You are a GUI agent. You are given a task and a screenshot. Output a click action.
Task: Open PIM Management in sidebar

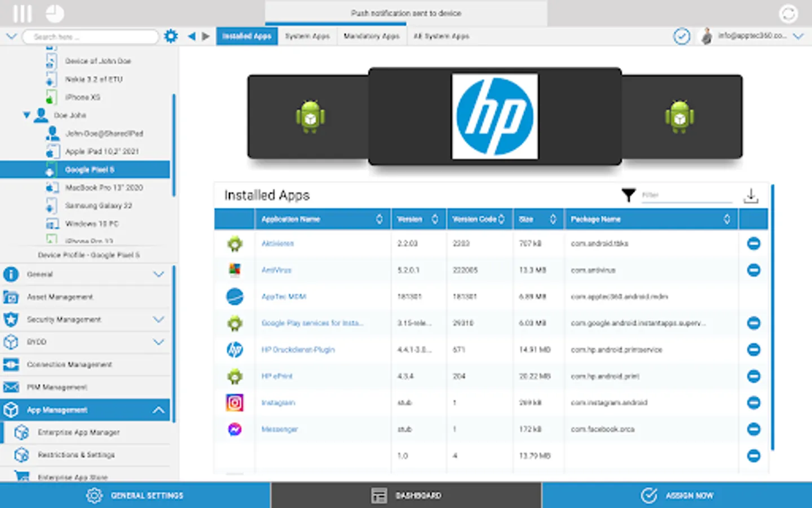[x=85, y=387]
